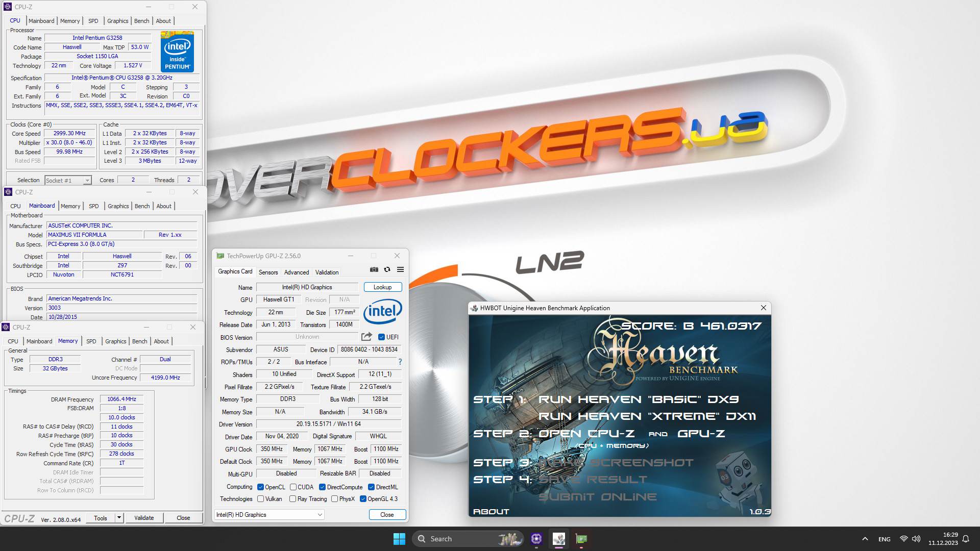Click the Bandwidth 34.1 GB/s field
This screenshot has height=551, width=980.
tap(375, 412)
